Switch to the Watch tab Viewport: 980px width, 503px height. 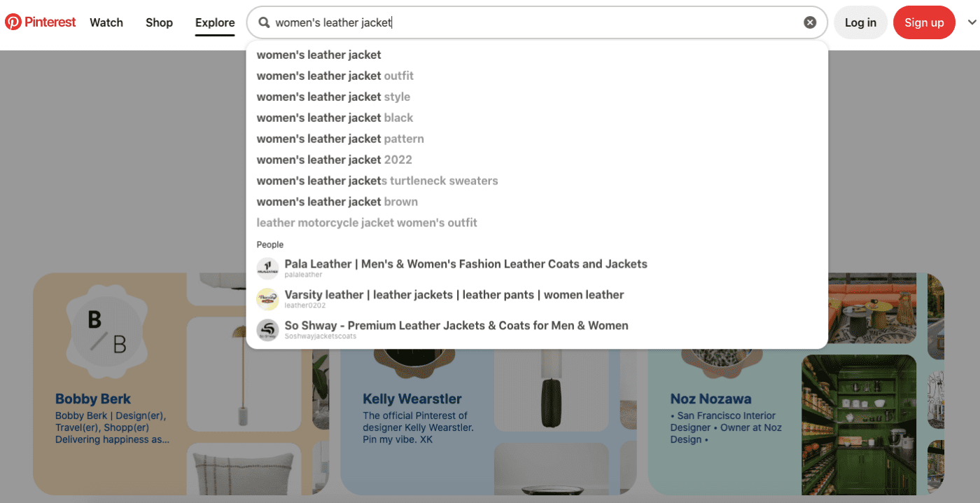(x=106, y=22)
